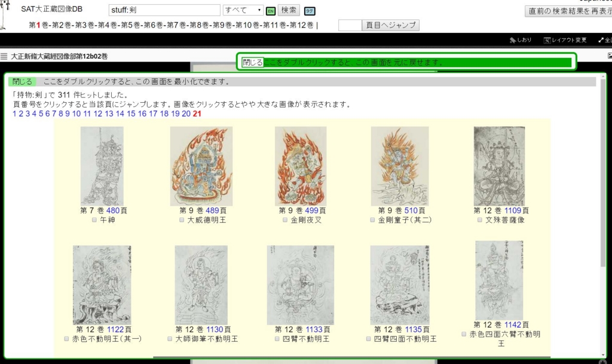This screenshot has width=612, height=364.
Task: Check the 金剛童子(其二) checkbox
Action: tap(372, 220)
